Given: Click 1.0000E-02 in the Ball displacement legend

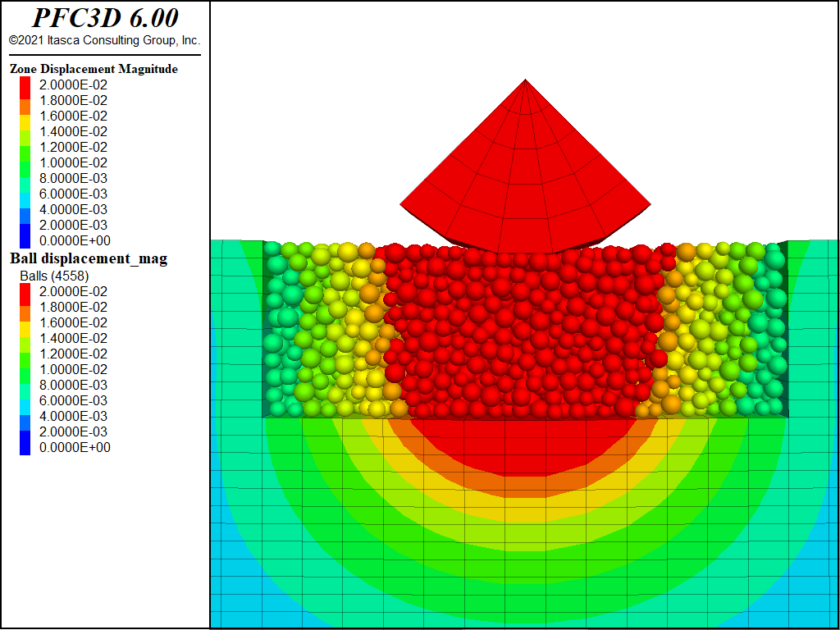Looking at the screenshot, I should [73, 369].
